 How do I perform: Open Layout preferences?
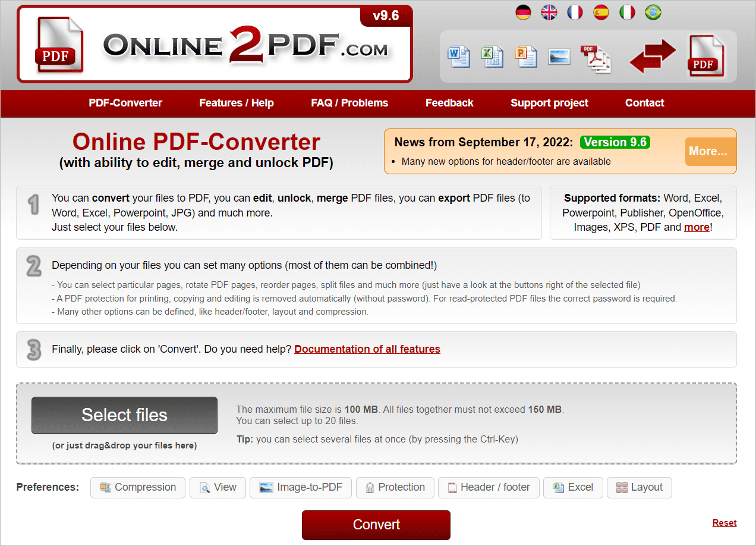pyautogui.click(x=640, y=487)
